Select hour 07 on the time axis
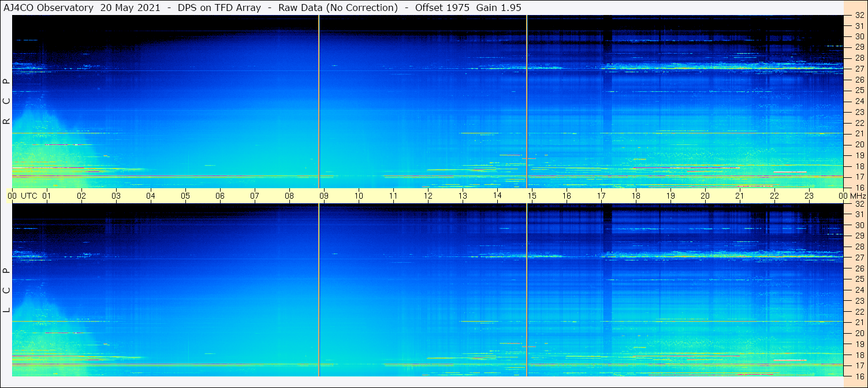Viewport: 868px width, 388px height. click(255, 196)
